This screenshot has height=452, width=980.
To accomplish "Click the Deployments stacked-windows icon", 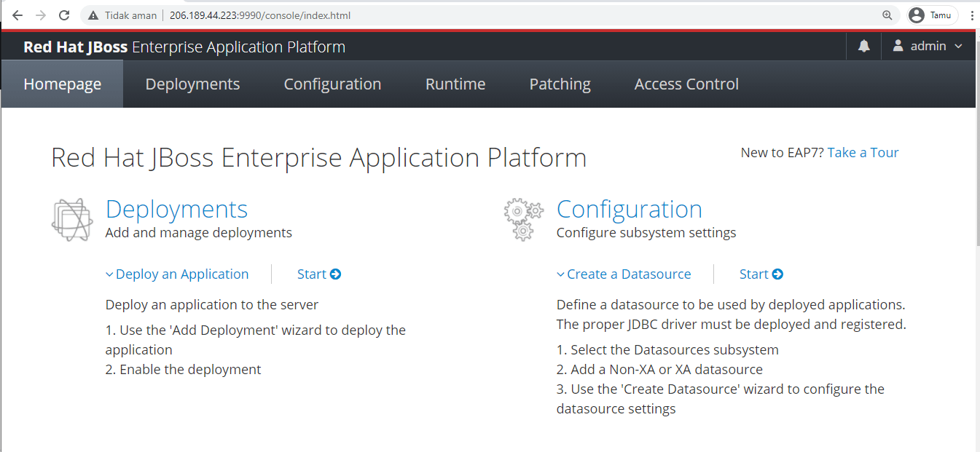I will tap(72, 221).
